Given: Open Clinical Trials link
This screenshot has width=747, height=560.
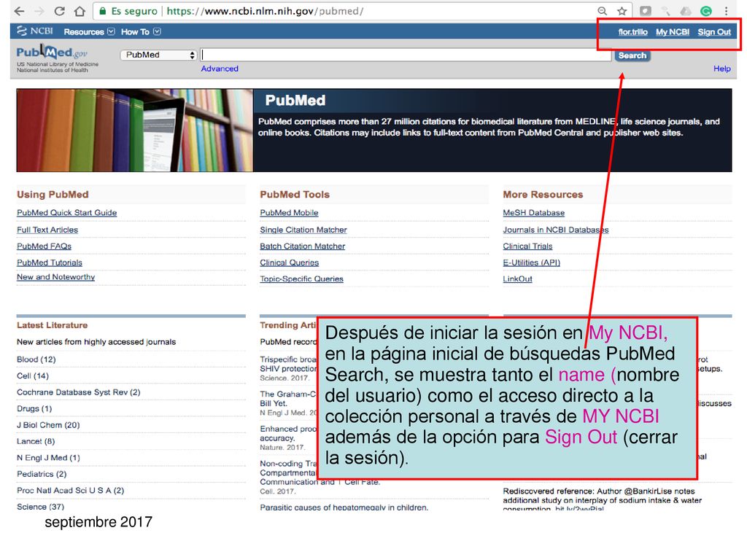Looking at the screenshot, I should click(x=527, y=246).
